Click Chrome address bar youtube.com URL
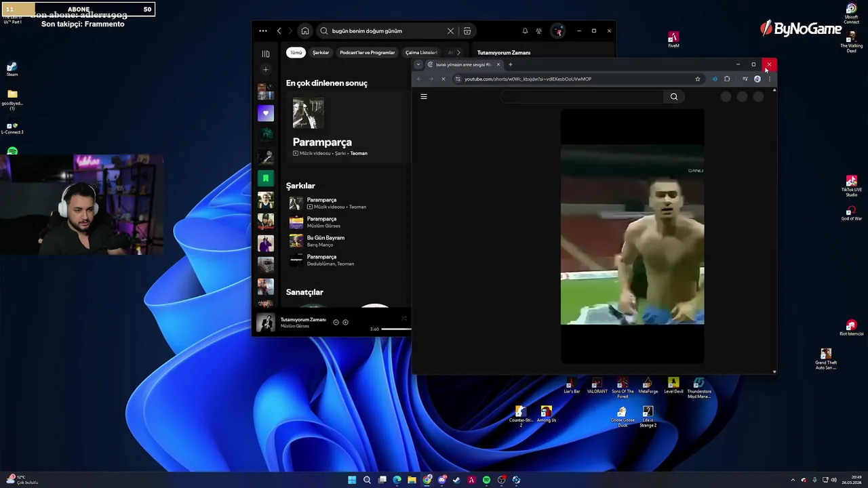 [x=528, y=79]
